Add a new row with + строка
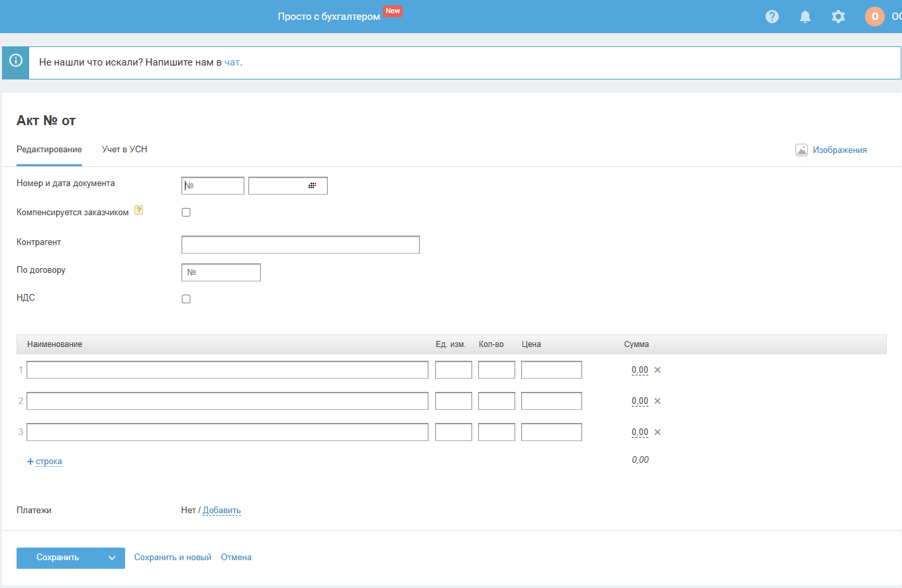 pyautogui.click(x=45, y=462)
